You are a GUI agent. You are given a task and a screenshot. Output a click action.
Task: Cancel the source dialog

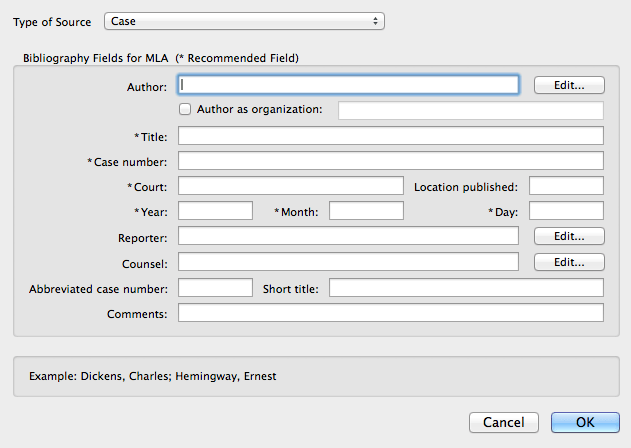(x=504, y=423)
